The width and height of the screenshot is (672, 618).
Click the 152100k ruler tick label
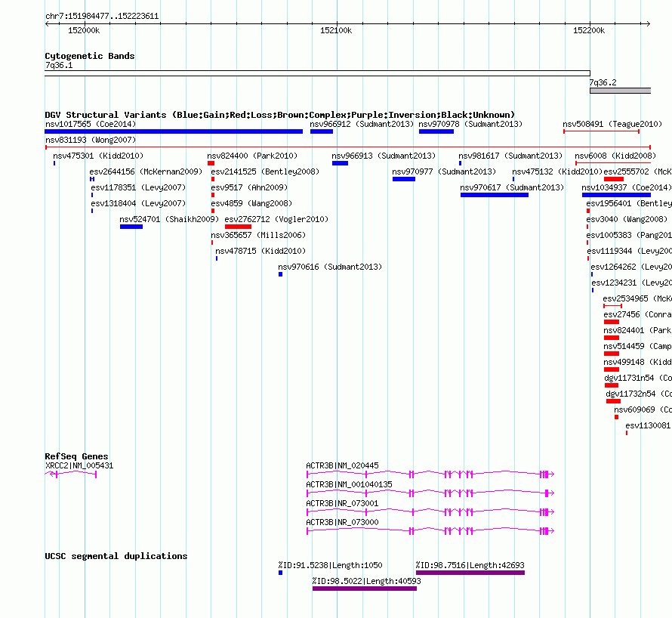[x=336, y=30]
